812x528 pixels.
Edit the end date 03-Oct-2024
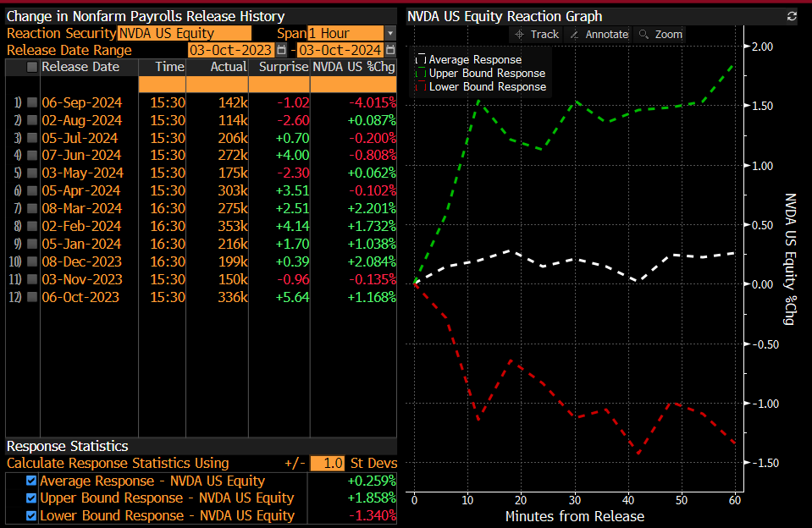(340, 50)
